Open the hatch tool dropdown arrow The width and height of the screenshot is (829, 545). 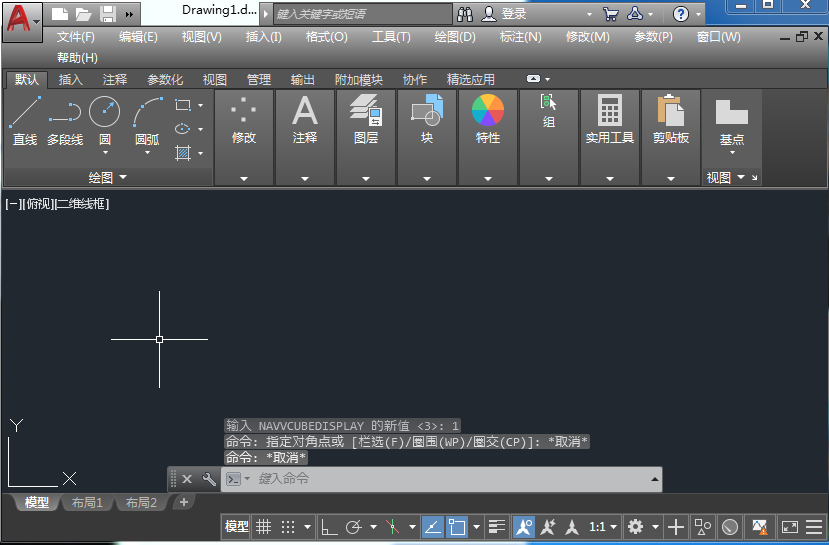pyautogui.click(x=201, y=153)
